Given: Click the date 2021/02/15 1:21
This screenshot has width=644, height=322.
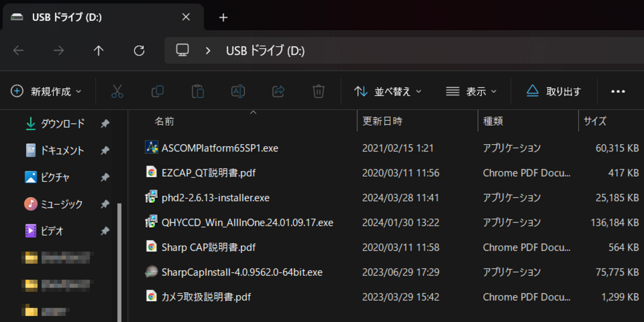Looking at the screenshot, I should [398, 148].
